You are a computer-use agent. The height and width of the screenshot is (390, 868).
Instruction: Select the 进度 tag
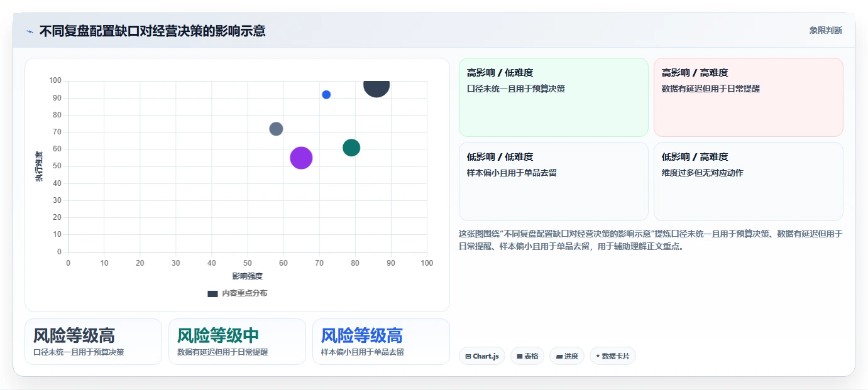click(x=567, y=356)
